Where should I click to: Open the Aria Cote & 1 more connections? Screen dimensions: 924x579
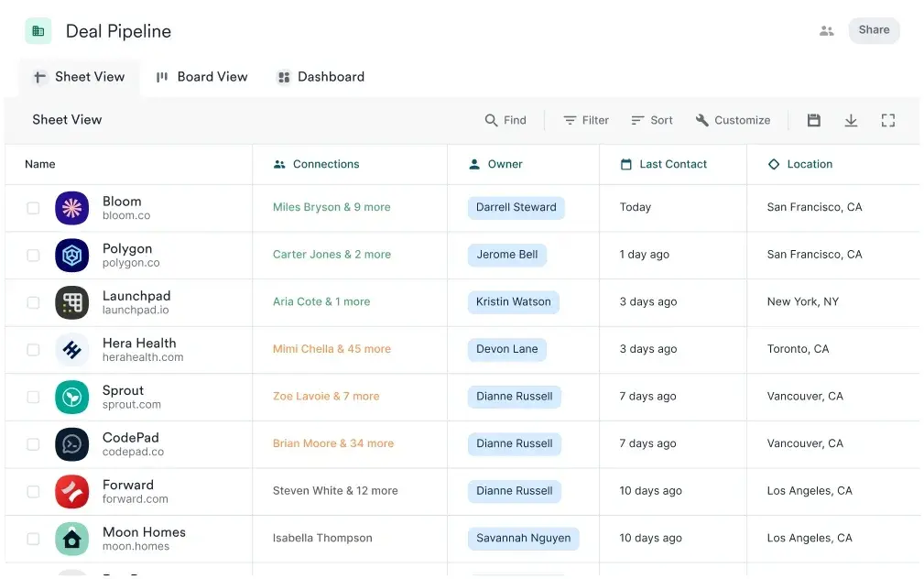(321, 302)
